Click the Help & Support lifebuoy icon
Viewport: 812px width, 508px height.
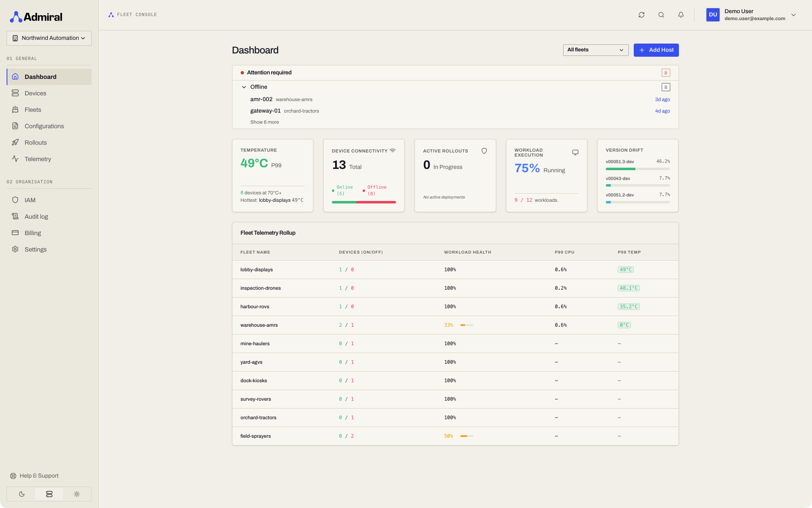coord(13,476)
